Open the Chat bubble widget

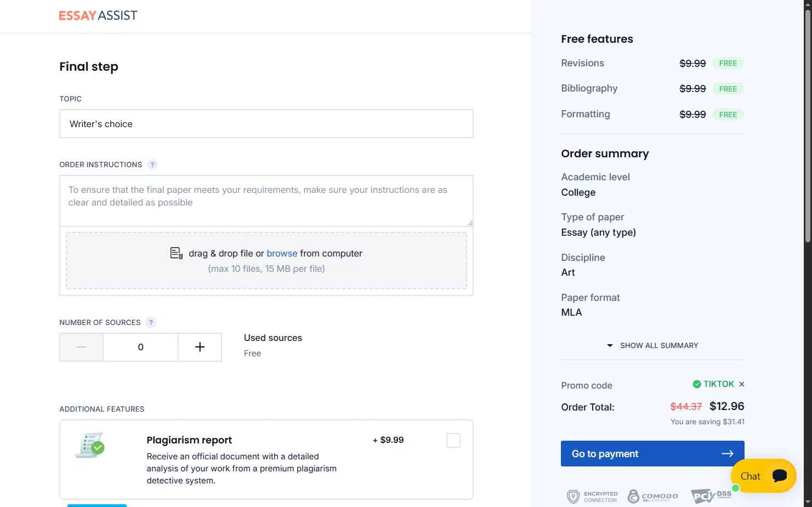click(763, 476)
